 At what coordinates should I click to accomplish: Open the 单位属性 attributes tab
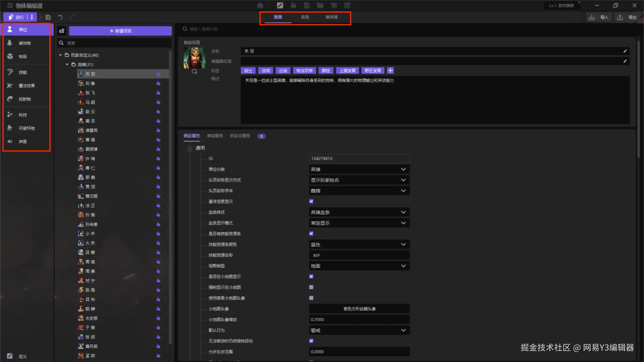click(x=215, y=136)
